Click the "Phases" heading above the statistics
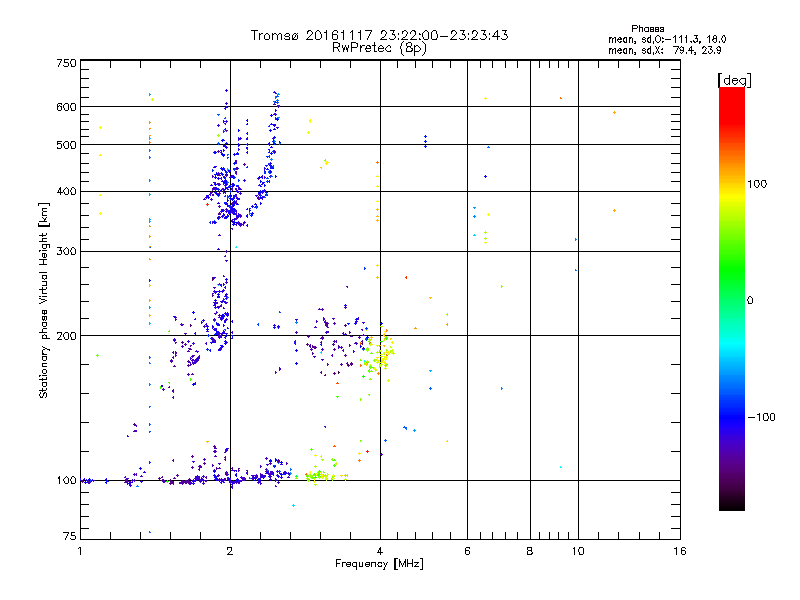This screenshot has width=800, height=600. 647,29
